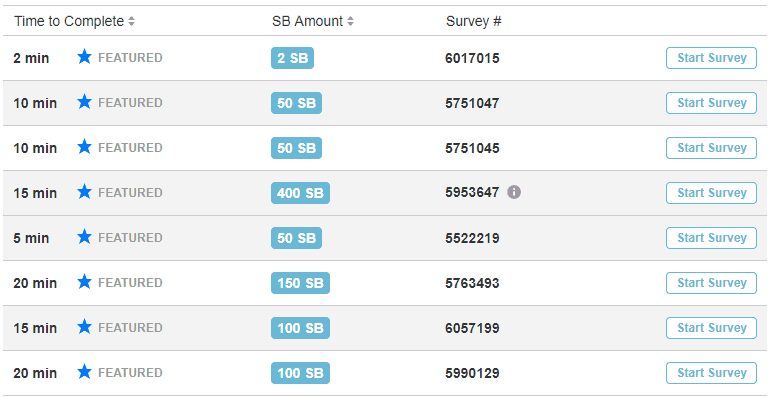The width and height of the screenshot is (773, 397).
Task: Start the last survey 5990129
Action: click(711, 373)
